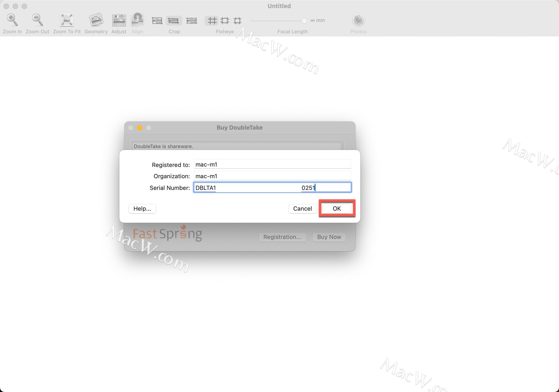The height and width of the screenshot is (392, 559).
Task: Click the Organization text field
Action: click(272, 176)
